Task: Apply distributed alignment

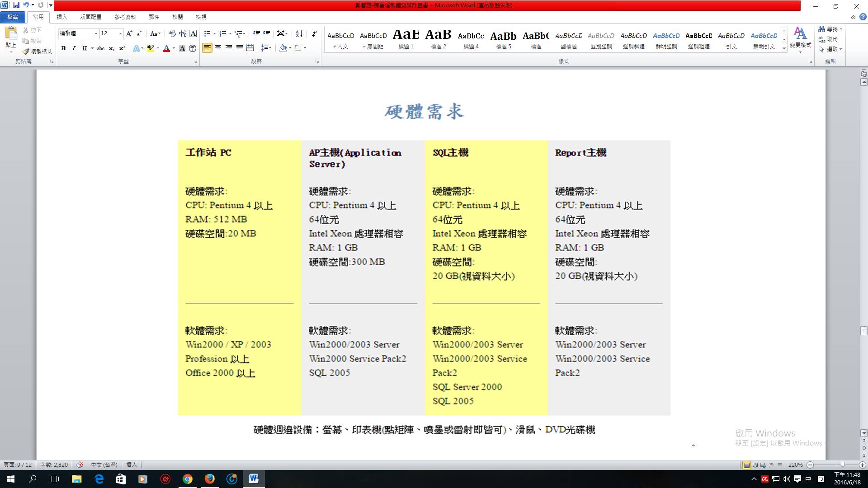Action: click(250, 48)
